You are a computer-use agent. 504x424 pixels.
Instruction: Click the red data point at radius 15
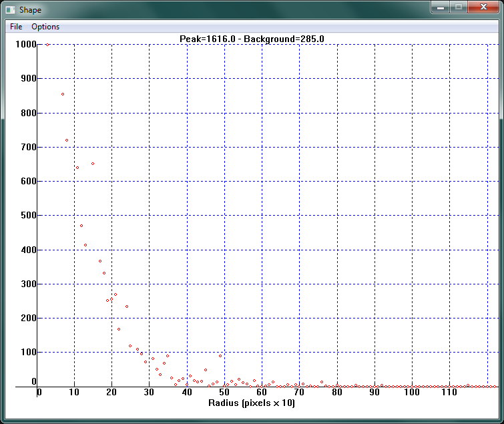tap(93, 164)
